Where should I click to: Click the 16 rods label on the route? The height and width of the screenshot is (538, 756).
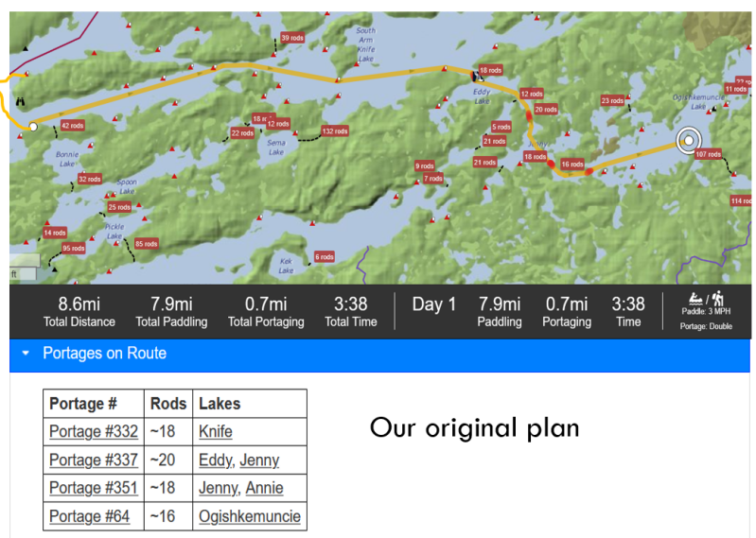(x=572, y=165)
